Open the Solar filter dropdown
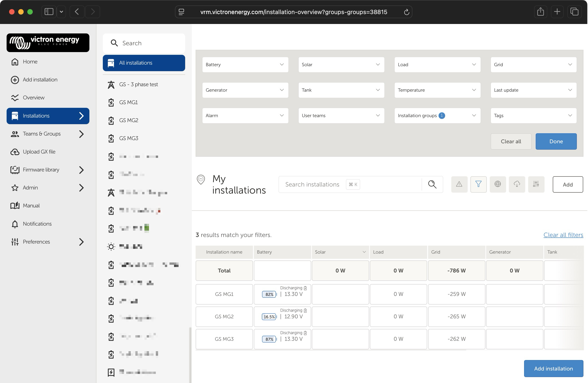Viewport: 588px width, 383px height. (341, 65)
